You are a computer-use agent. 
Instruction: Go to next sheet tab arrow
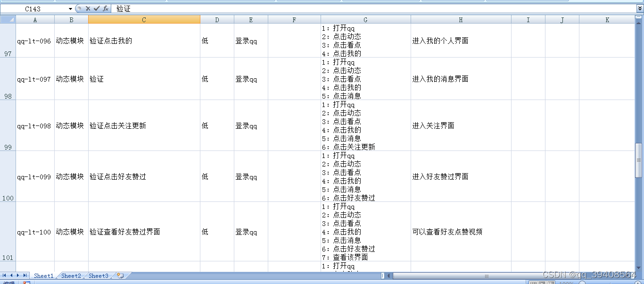[18, 276]
